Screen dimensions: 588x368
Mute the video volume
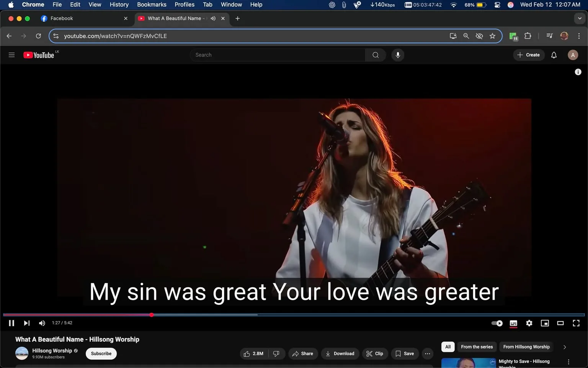[42, 323]
